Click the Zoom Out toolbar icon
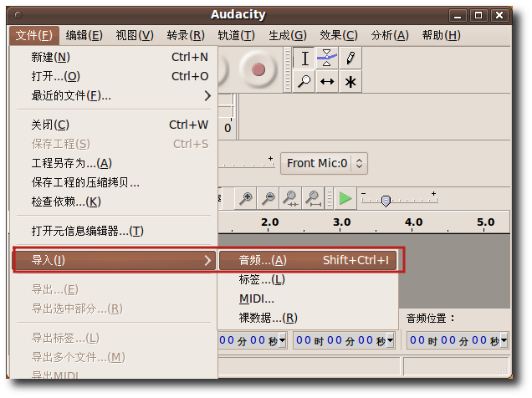 click(268, 198)
